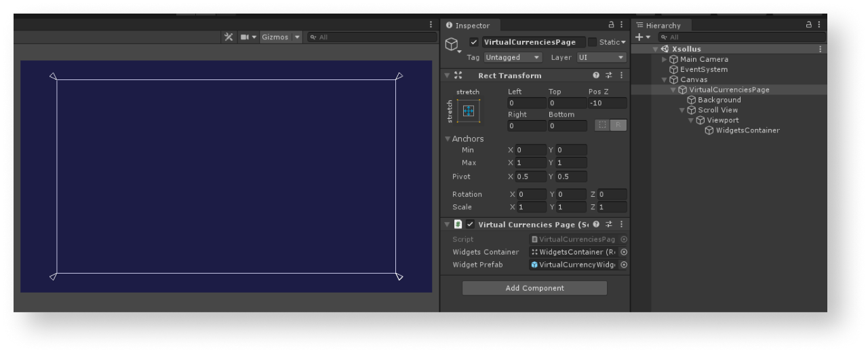The image size is (868, 353).
Task: Click the Add Component button
Action: [x=534, y=288]
